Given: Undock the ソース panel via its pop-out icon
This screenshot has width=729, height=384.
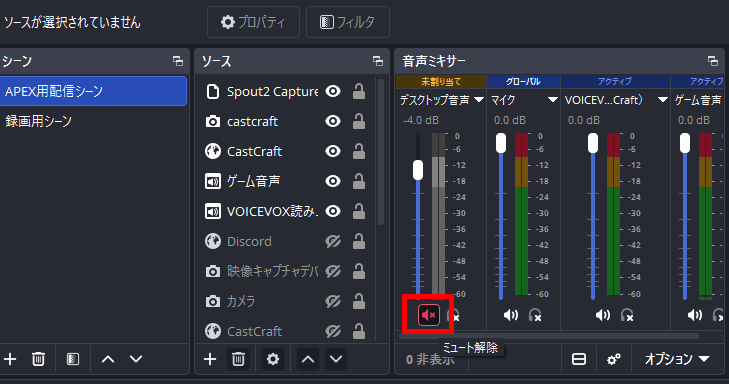Looking at the screenshot, I should pos(378,61).
